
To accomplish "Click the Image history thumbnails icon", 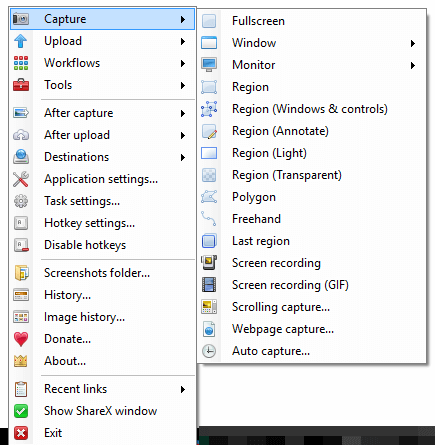I will point(21,317).
